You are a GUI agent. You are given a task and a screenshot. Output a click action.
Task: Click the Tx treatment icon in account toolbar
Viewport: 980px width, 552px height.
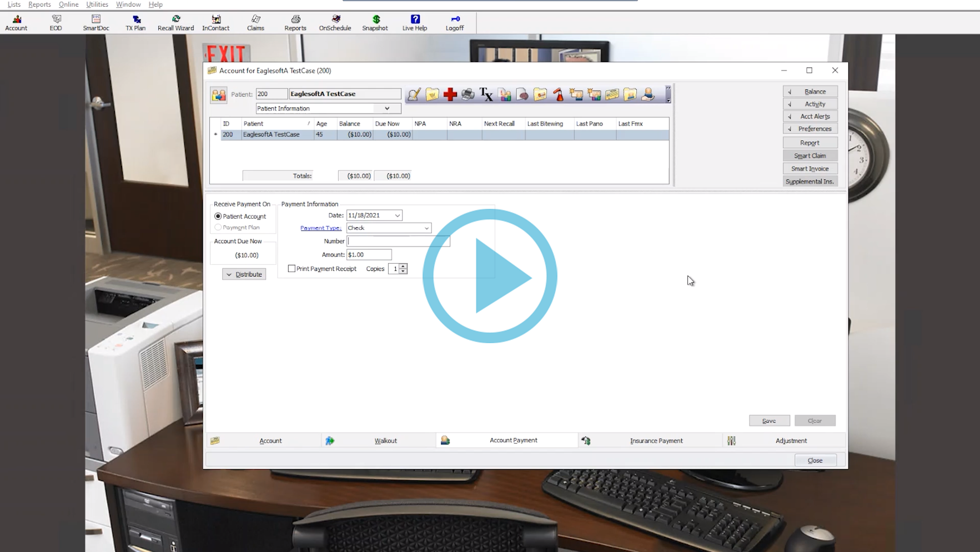[486, 94]
